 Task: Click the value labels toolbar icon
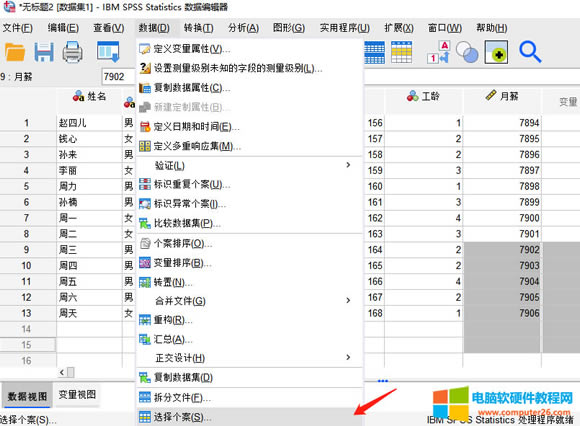point(438,52)
